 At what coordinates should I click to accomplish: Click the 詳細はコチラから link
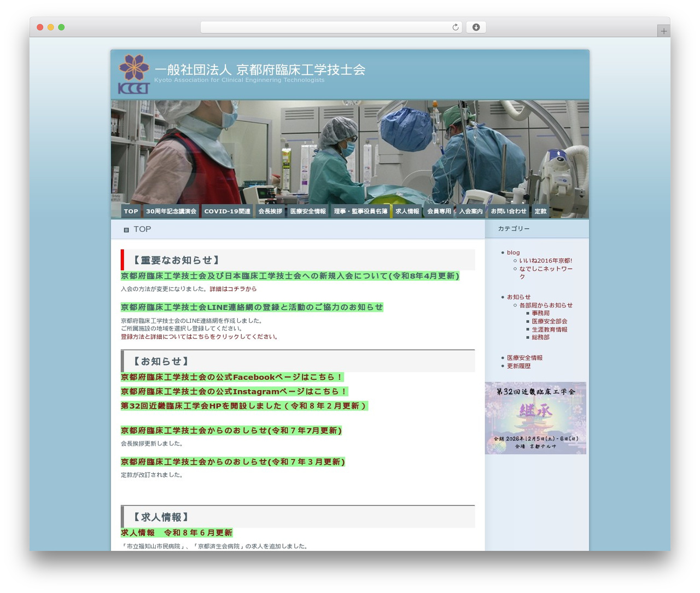[233, 289]
